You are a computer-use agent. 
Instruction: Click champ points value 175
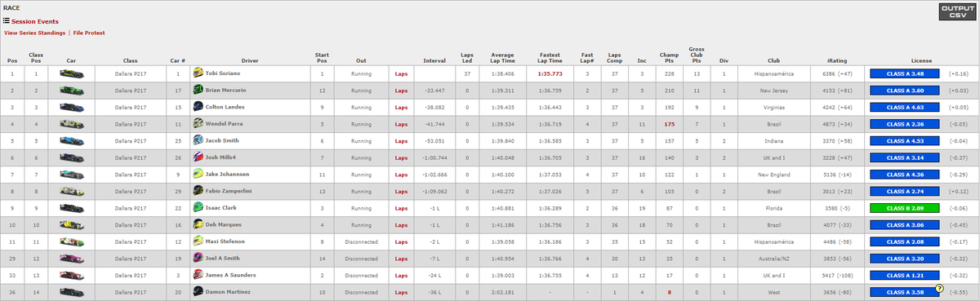pyautogui.click(x=669, y=124)
